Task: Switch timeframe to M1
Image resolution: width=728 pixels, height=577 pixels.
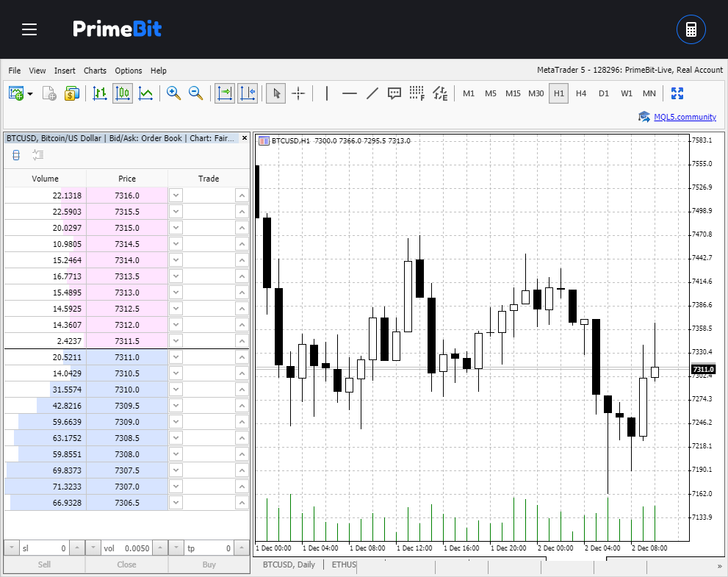Action: tap(469, 93)
